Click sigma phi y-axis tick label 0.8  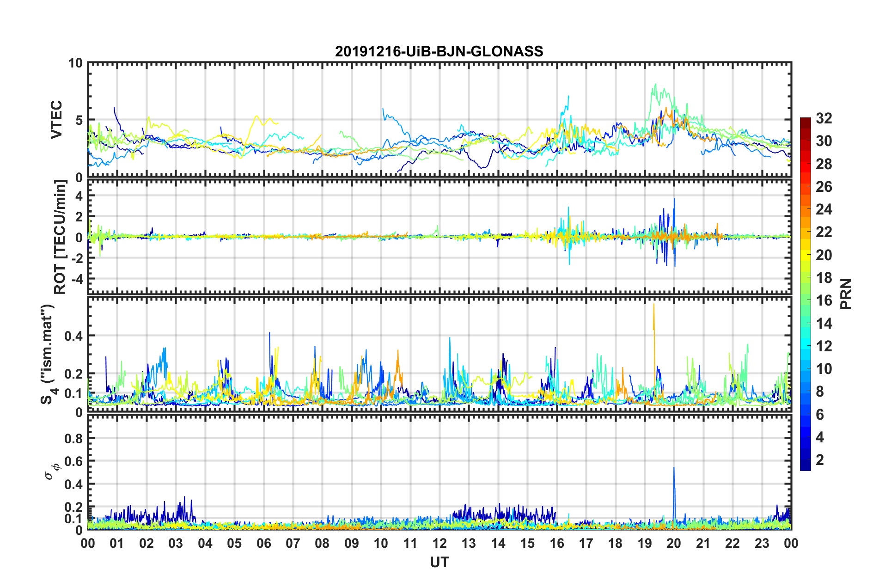(73, 438)
